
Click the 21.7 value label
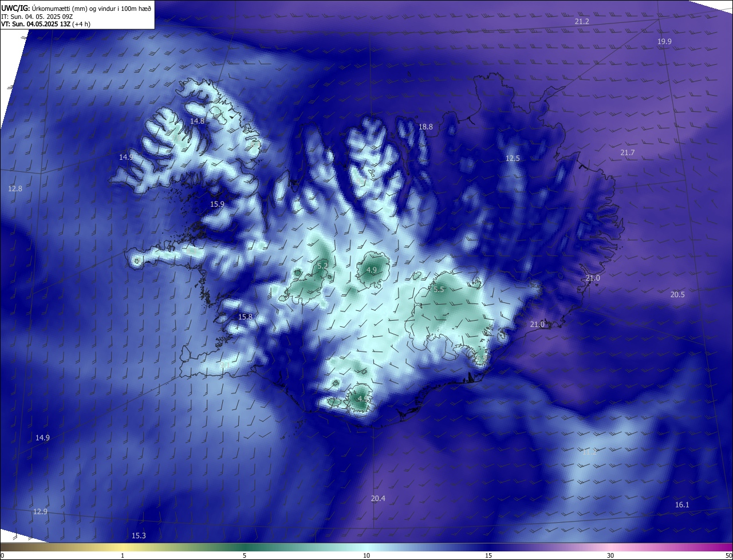pyautogui.click(x=628, y=152)
